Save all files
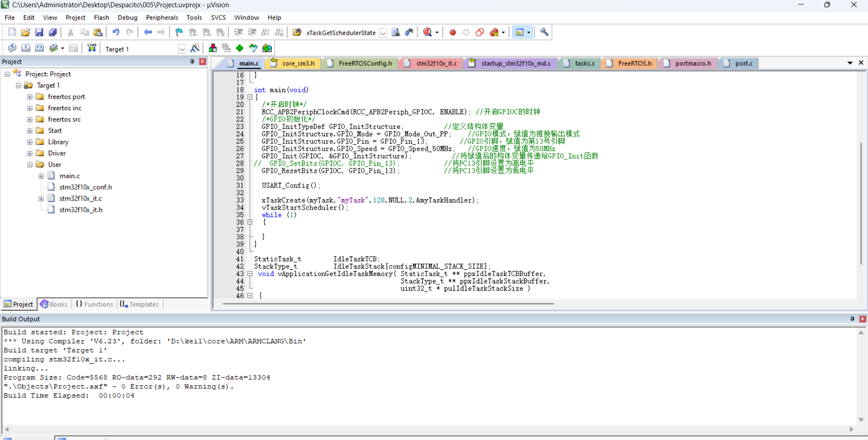This screenshot has height=440, width=868. 53,32
